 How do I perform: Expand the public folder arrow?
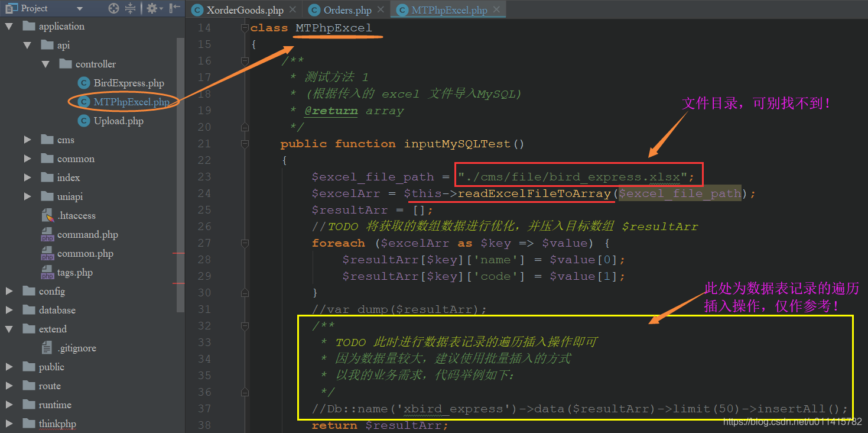click(8, 367)
